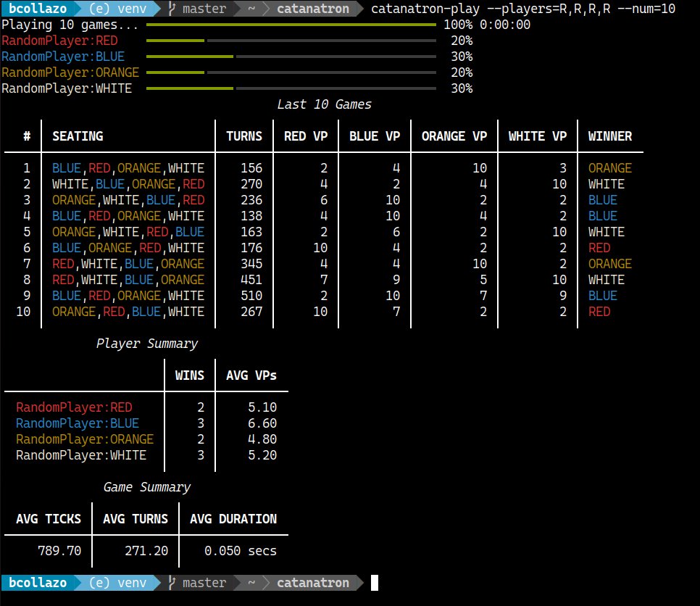The image size is (700, 606).
Task: Click the 789.70 average ticks value
Action: tap(59, 551)
